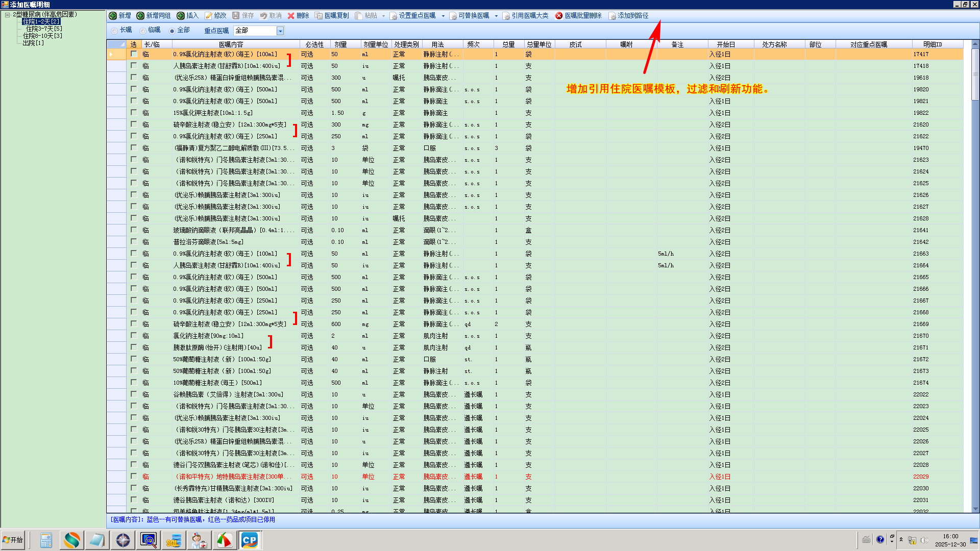Click the 新增同组 add-to-group icon
Screen dimensions: 980x551
coord(140,16)
